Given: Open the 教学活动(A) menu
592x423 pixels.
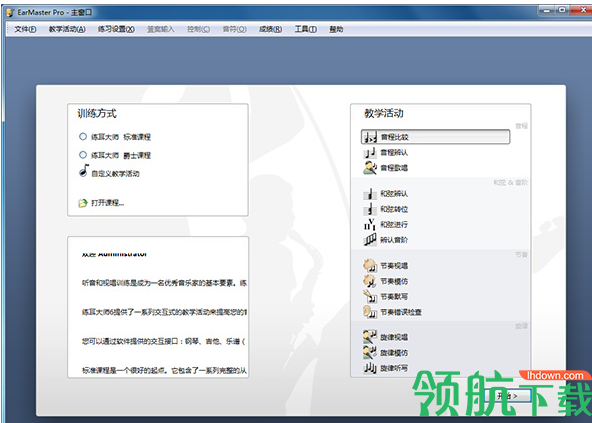Looking at the screenshot, I should coord(67,29).
